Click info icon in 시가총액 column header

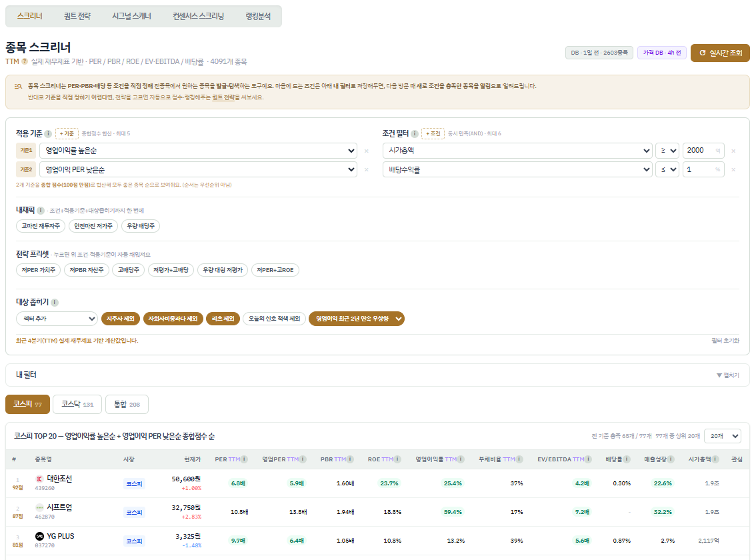tap(715, 459)
